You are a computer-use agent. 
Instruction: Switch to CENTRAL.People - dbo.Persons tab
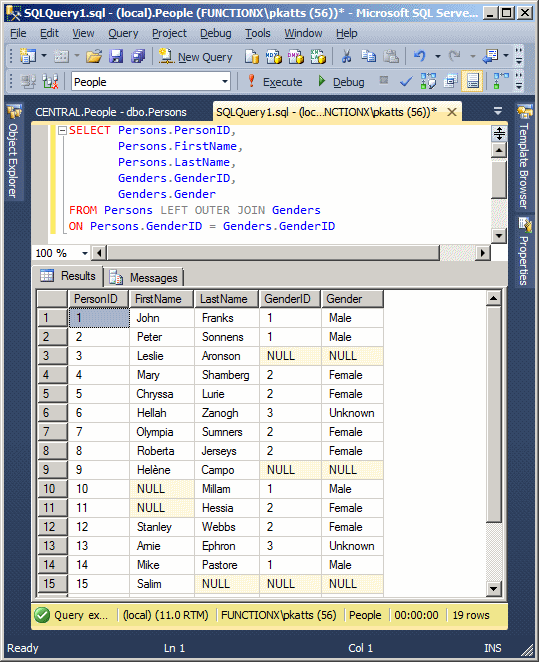[x=111, y=112]
